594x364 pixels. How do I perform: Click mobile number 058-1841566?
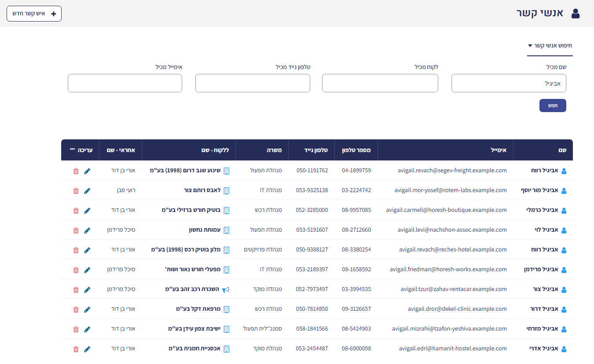tap(312, 329)
